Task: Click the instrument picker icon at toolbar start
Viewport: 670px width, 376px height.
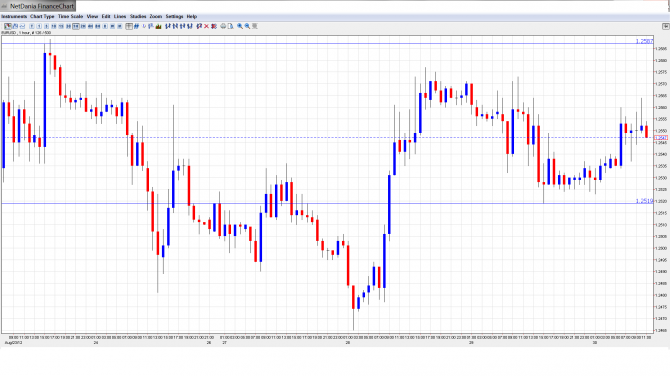Action: pos(8,26)
